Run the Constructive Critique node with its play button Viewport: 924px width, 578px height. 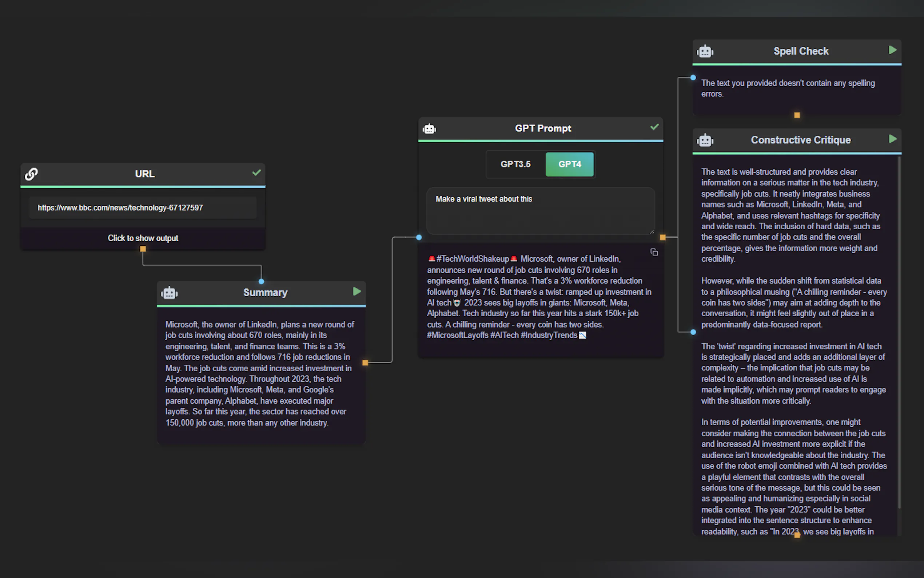coord(892,139)
